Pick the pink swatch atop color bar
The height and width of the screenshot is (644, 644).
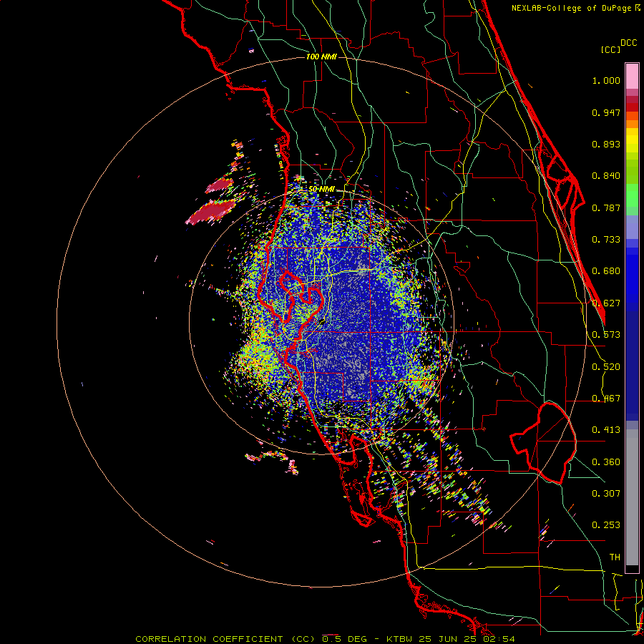click(x=632, y=76)
